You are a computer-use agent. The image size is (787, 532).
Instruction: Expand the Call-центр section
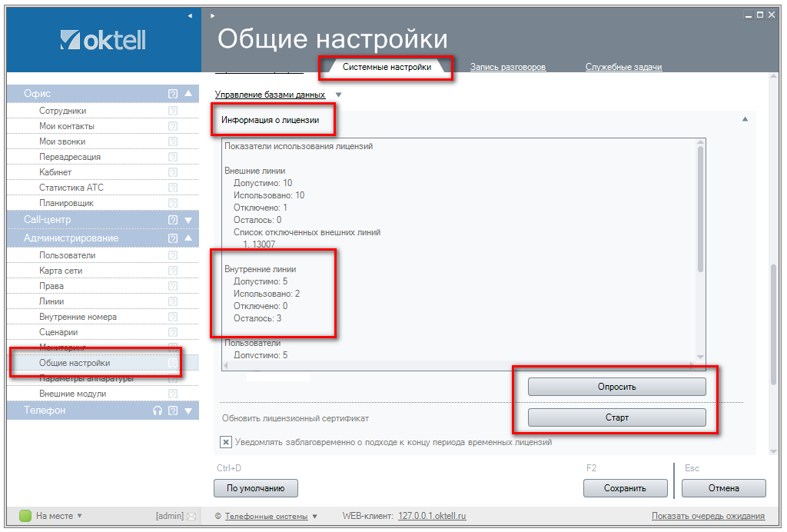click(188, 220)
